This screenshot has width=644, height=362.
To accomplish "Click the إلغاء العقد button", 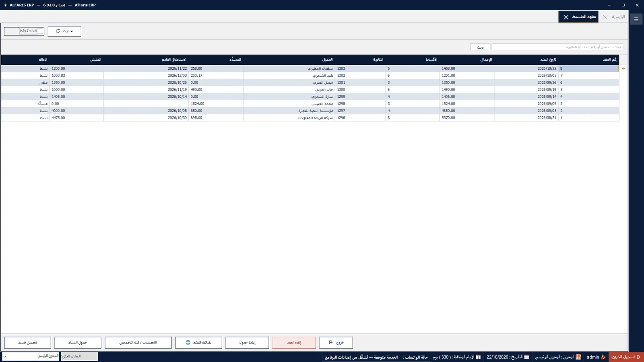I will tap(294, 343).
